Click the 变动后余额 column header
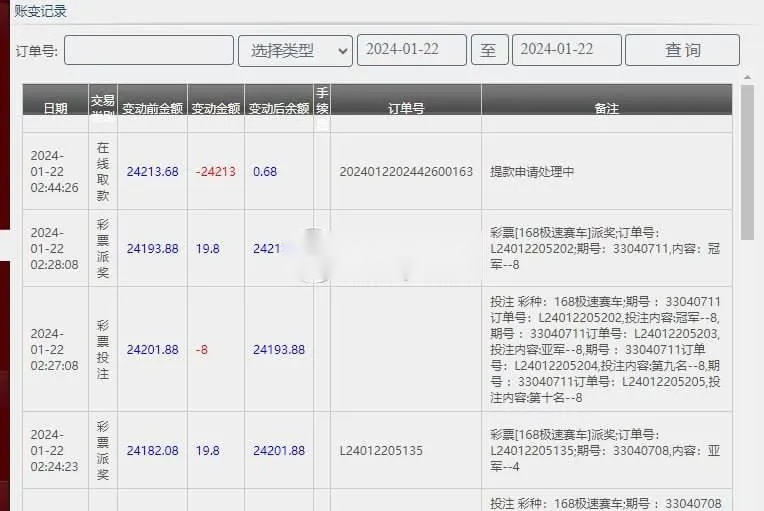This screenshot has width=764, height=511. [x=279, y=108]
